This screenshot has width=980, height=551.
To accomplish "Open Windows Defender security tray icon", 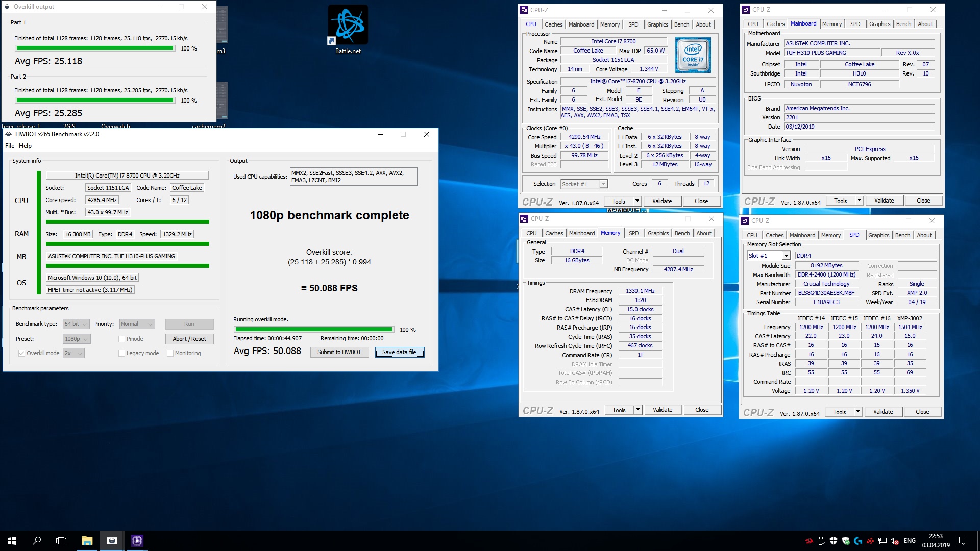I will [x=834, y=541].
